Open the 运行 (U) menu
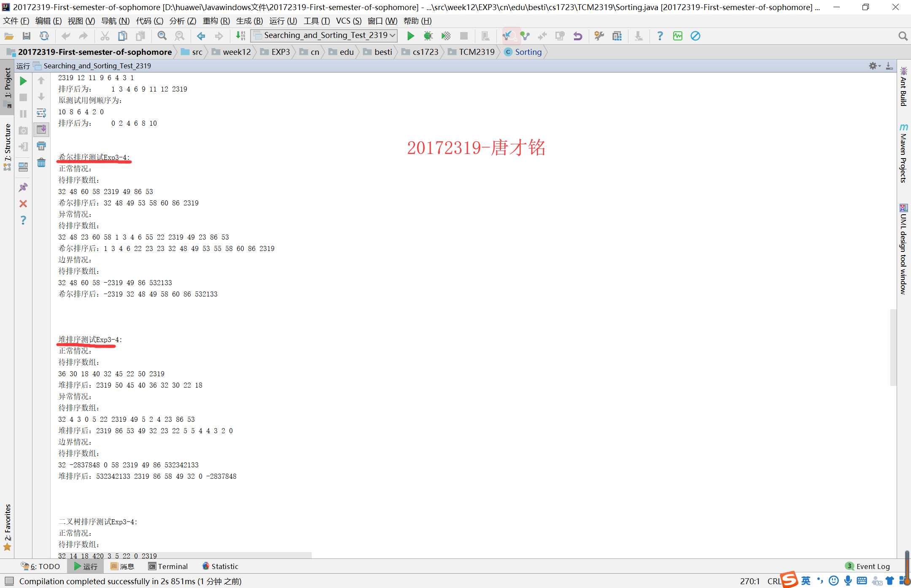Screen dimensions: 911x588 click(283, 21)
